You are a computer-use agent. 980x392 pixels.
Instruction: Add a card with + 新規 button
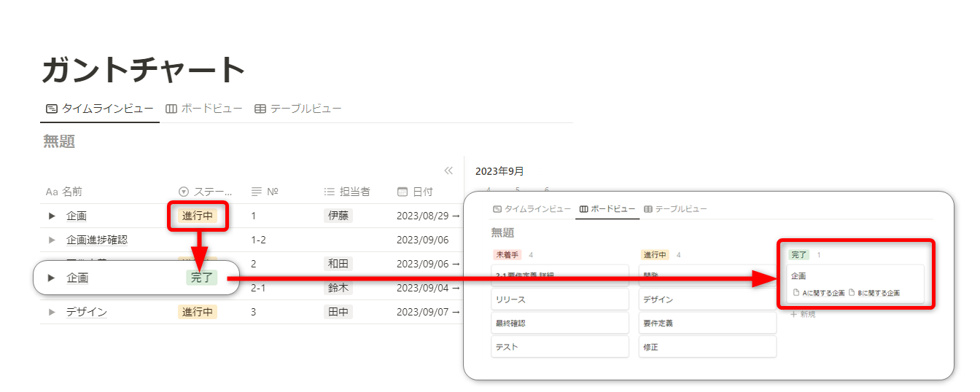click(803, 314)
